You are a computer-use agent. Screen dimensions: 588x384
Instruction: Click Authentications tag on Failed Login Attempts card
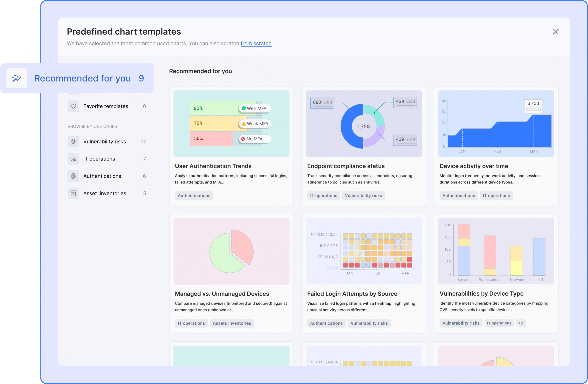coord(326,323)
